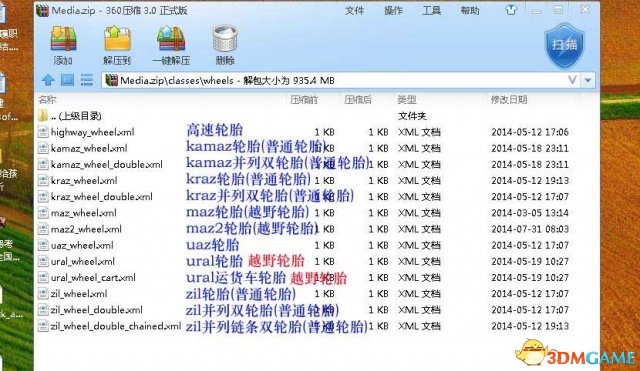The width and height of the screenshot is (640, 371).
Task: Select file kamaz_wheel.xml
Action: click(89, 148)
